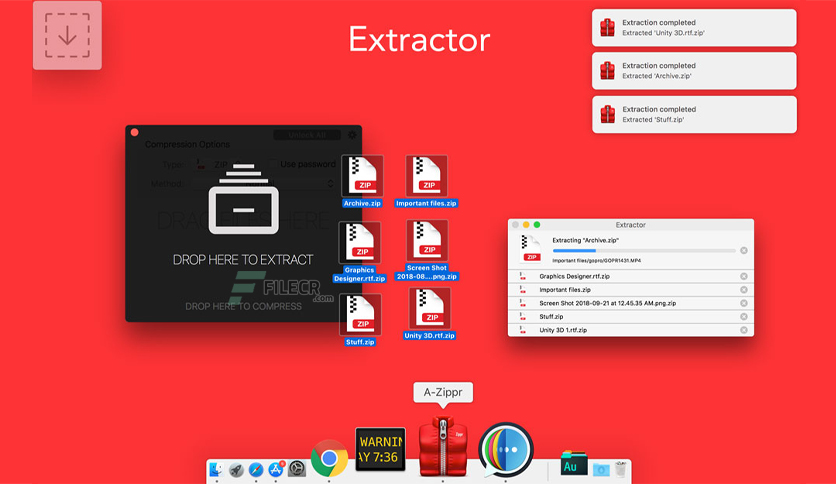Click the Extractor window title
The width and height of the screenshot is (836, 484).
pos(630,225)
